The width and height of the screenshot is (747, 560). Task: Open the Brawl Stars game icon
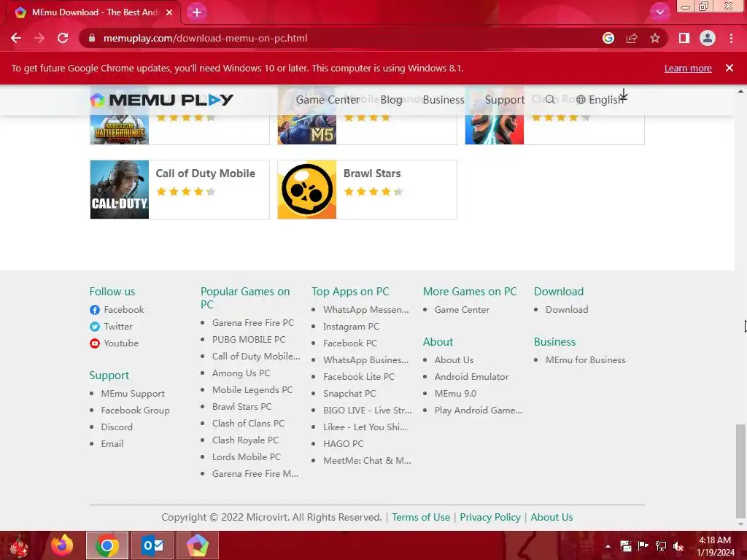(x=307, y=190)
